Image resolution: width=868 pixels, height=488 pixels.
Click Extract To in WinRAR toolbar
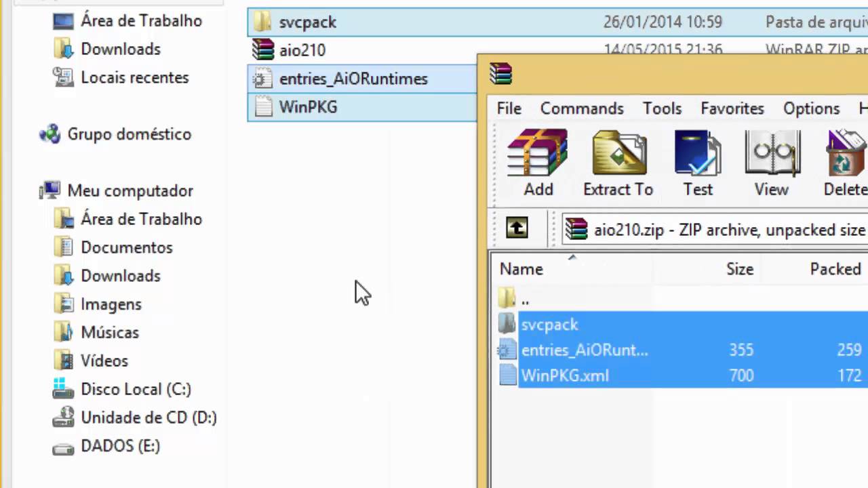618,163
